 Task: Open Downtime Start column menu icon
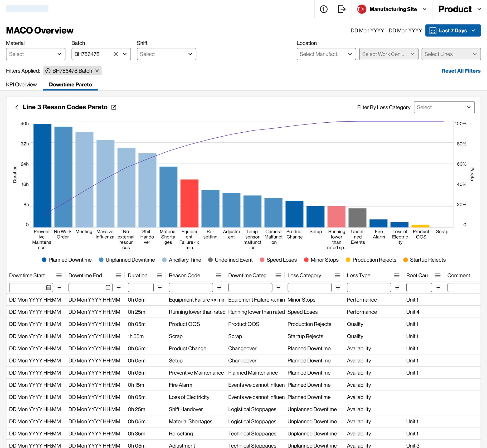(59, 275)
